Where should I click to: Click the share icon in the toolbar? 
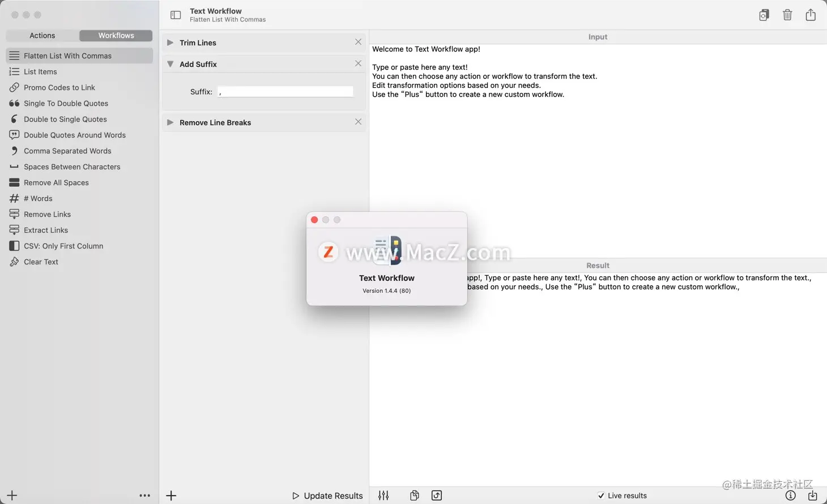[x=811, y=15]
